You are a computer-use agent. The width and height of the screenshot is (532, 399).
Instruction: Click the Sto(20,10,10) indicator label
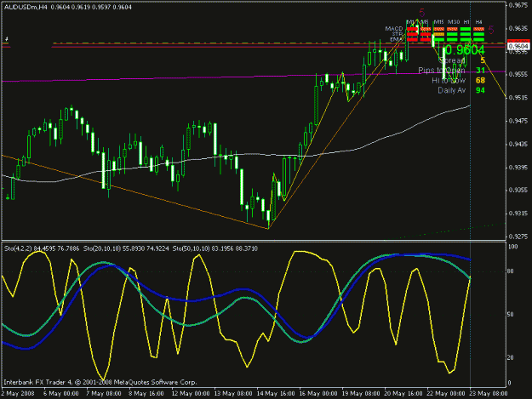click(102, 248)
